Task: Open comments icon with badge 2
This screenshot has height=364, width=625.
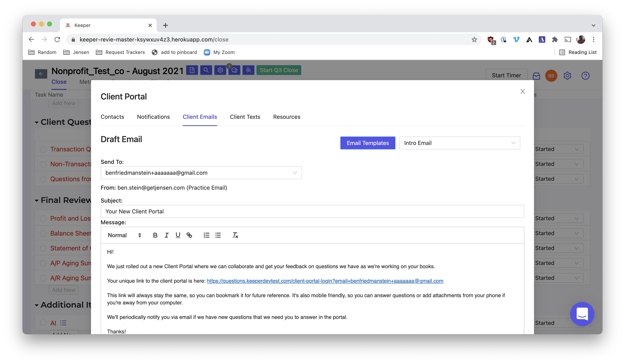Action: point(234,70)
